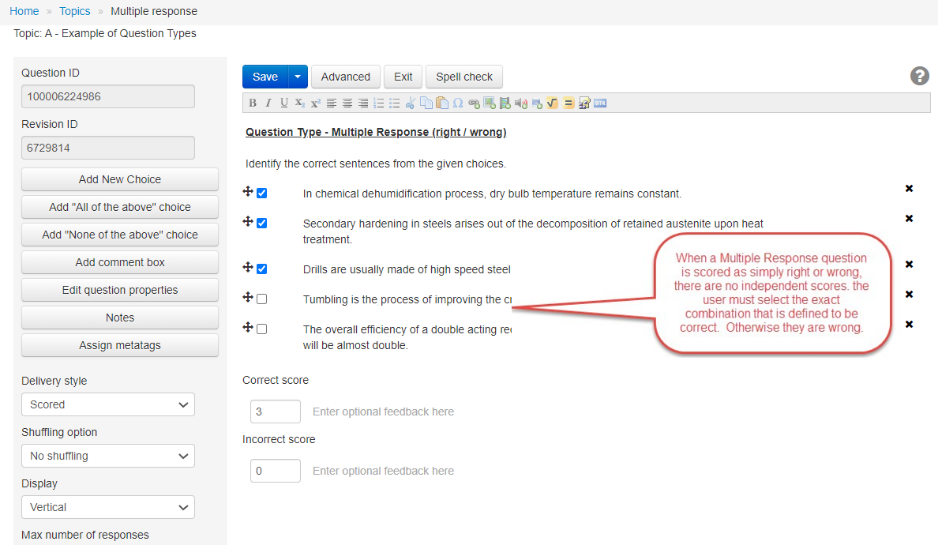Insert image icon
The height and width of the screenshot is (545, 938).
point(489,103)
